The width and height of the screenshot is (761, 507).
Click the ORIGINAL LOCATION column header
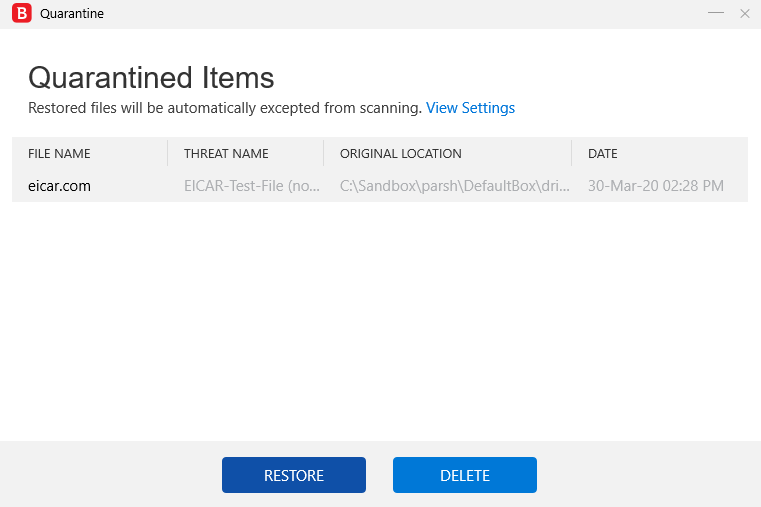400,154
